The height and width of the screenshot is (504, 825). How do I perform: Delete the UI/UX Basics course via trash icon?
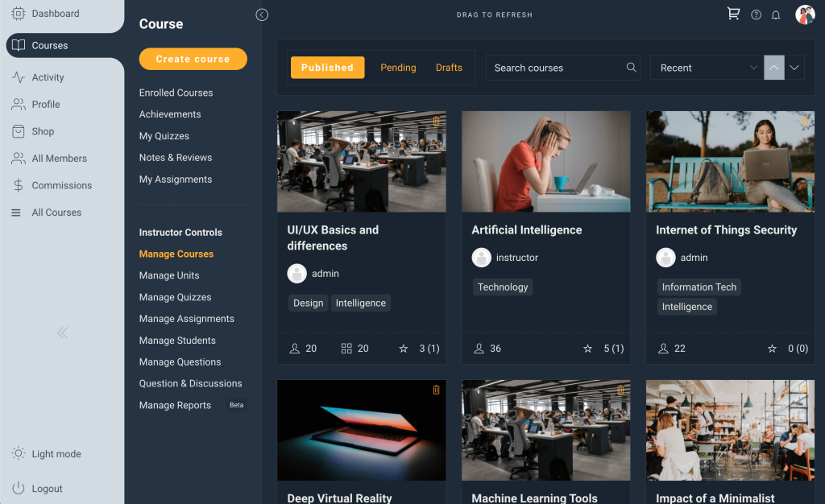(436, 121)
